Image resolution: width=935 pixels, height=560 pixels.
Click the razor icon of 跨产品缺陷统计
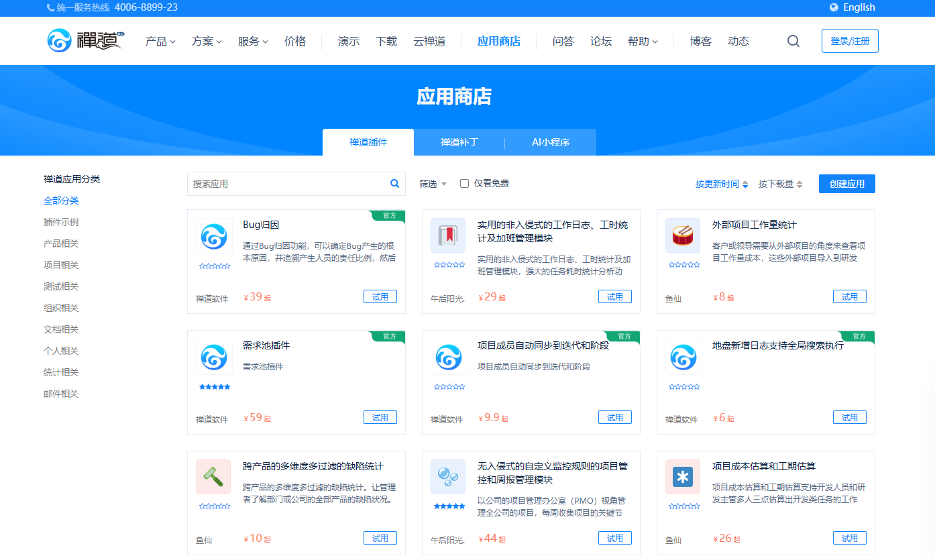click(213, 477)
